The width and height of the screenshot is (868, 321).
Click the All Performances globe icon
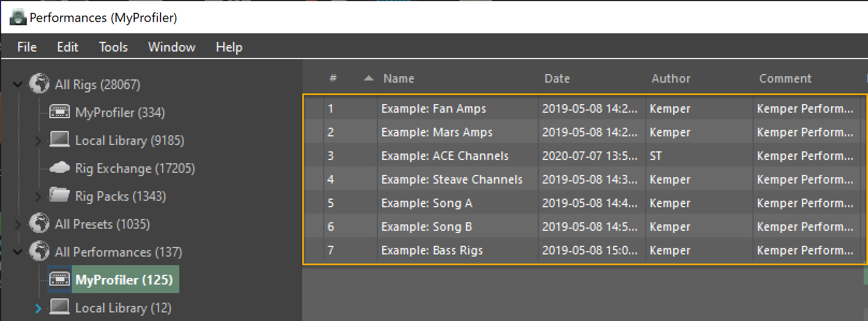[39, 251]
